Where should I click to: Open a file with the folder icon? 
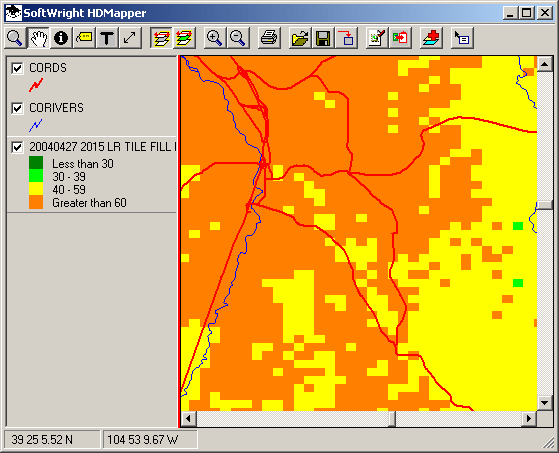coord(300,38)
